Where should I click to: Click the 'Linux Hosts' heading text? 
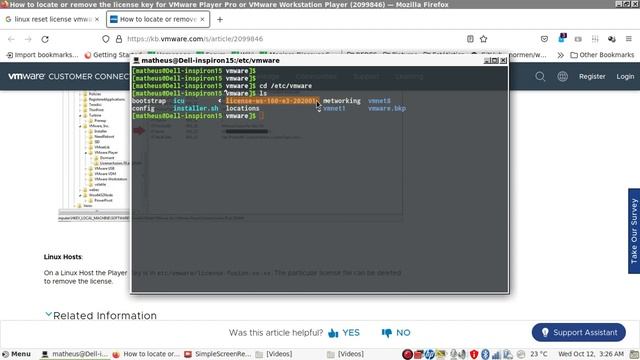tap(62, 257)
